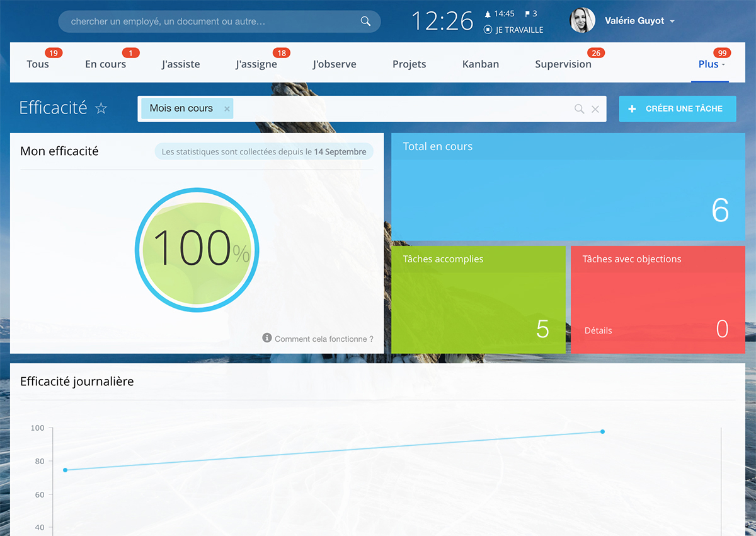Click the flag icon with count 3
This screenshot has width=756, height=536.
pyautogui.click(x=527, y=14)
